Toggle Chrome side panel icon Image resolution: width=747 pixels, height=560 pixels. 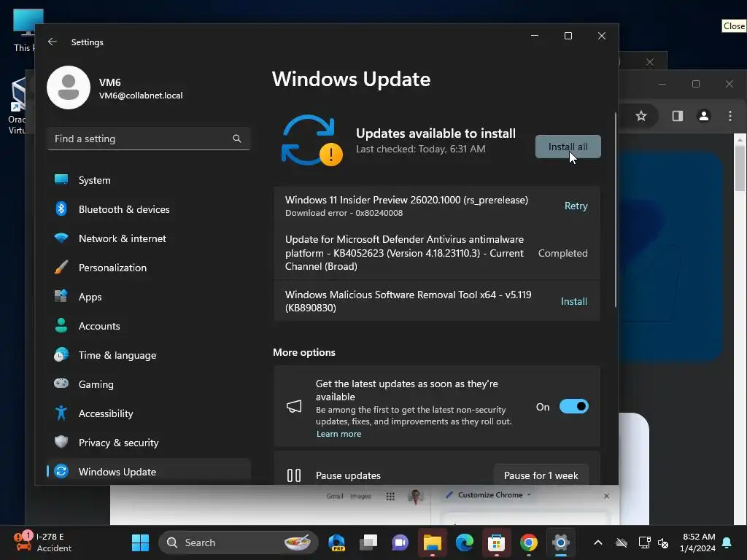pyautogui.click(x=678, y=116)
